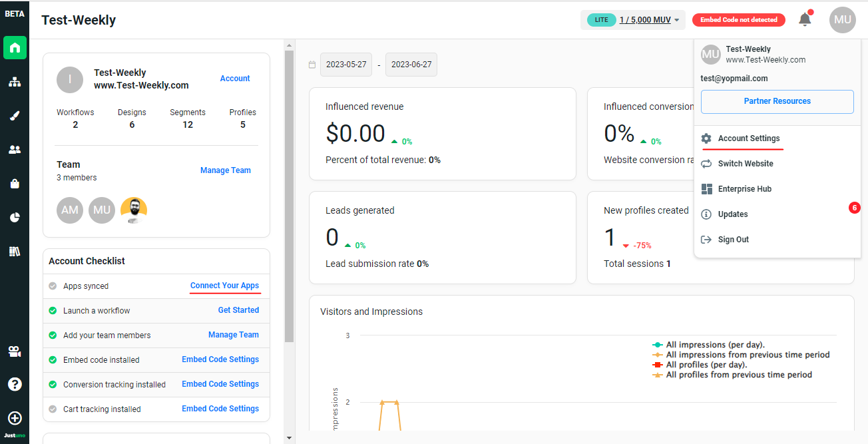Choose Switch Website in user menu
The width and height of the screenshot is (868, 444).
(x=745, y=164)
